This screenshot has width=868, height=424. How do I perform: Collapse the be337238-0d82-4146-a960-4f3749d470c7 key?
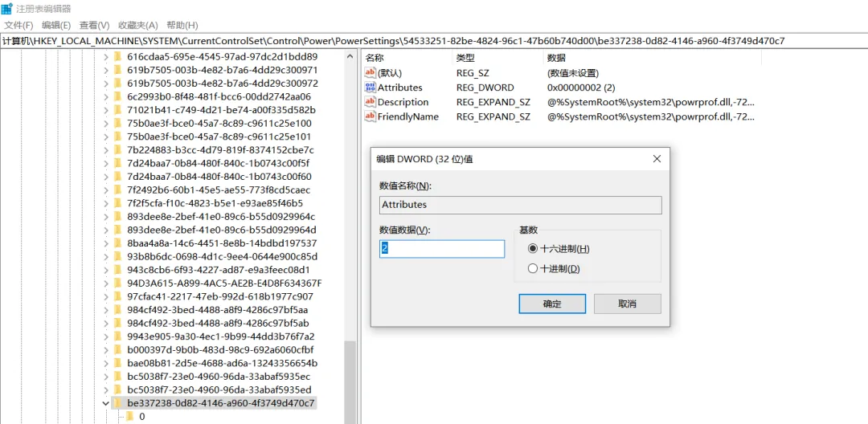pos(106,403)
